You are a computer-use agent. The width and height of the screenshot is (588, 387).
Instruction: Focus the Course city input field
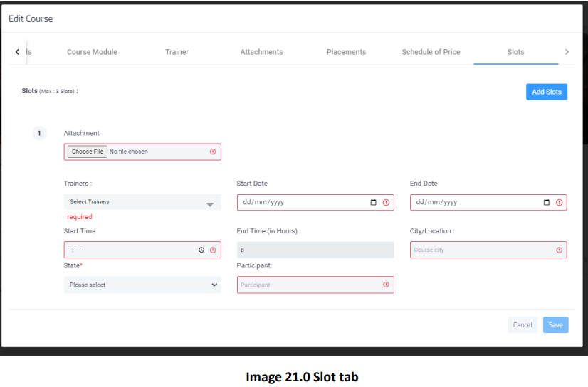(x=488, y=250)
